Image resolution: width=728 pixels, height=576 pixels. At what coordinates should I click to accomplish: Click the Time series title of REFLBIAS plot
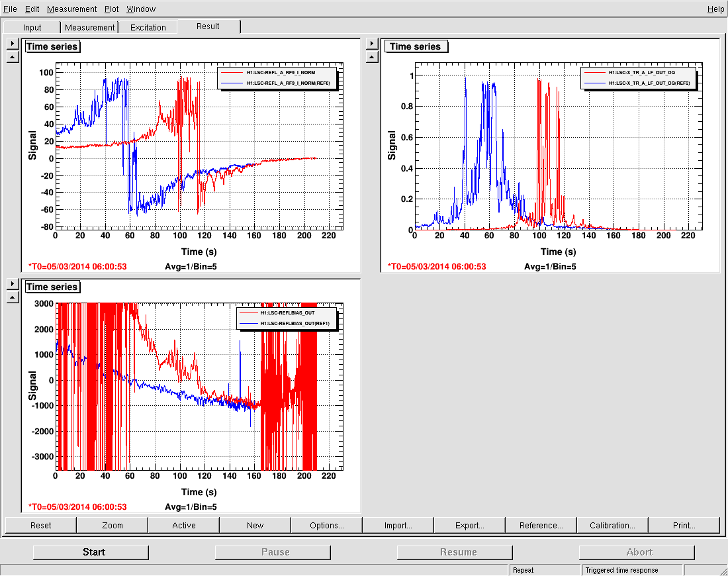click(52, 287)
